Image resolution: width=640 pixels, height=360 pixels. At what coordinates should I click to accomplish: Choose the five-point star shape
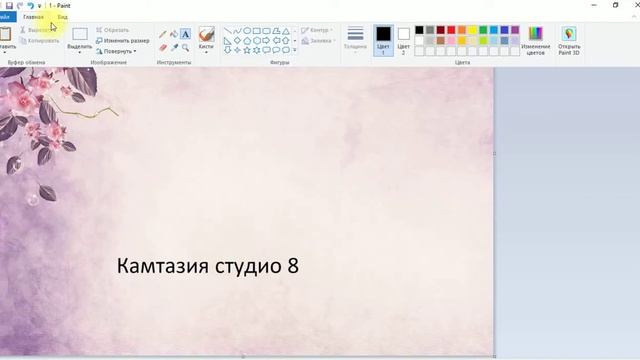(x=247, y=50)
